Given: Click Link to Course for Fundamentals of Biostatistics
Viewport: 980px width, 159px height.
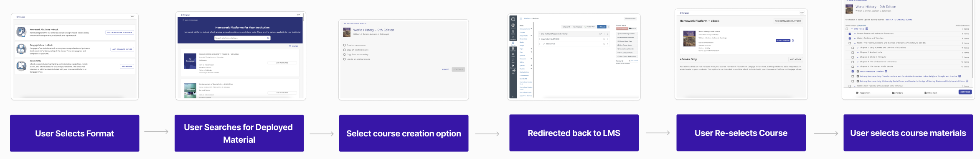Looking at the screenshot, I should point(282,92).
